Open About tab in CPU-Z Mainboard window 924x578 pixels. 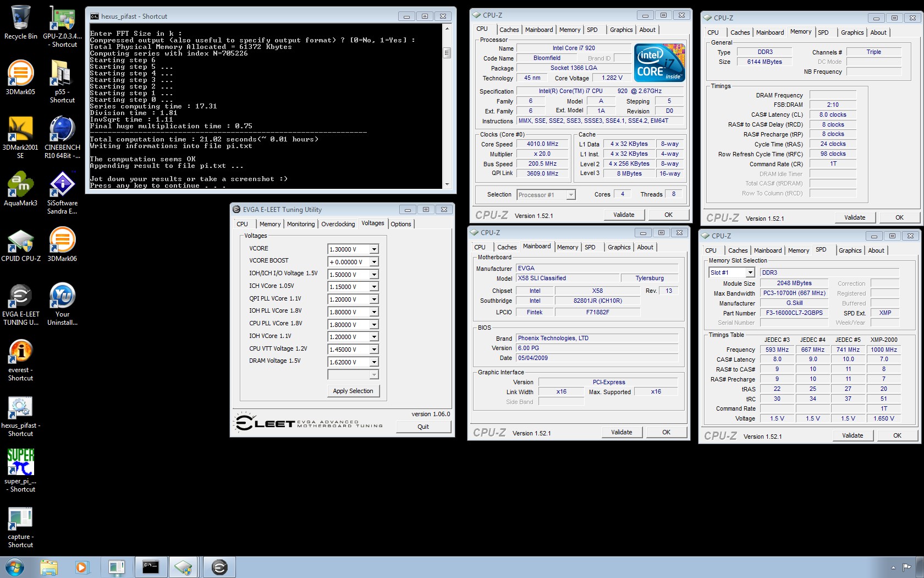tap(645, 247)
